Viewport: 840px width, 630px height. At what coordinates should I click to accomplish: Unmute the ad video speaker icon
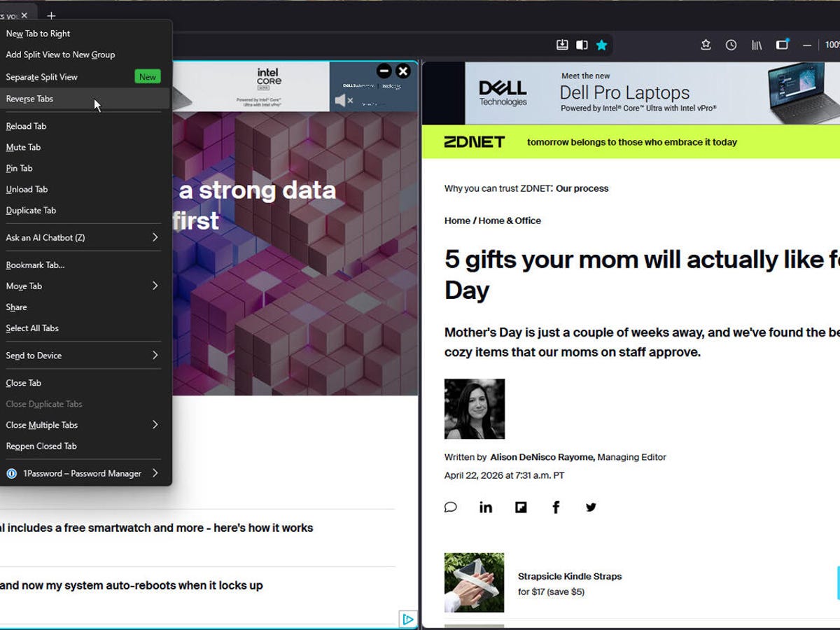pyautogui.click(x=344, y=100)
